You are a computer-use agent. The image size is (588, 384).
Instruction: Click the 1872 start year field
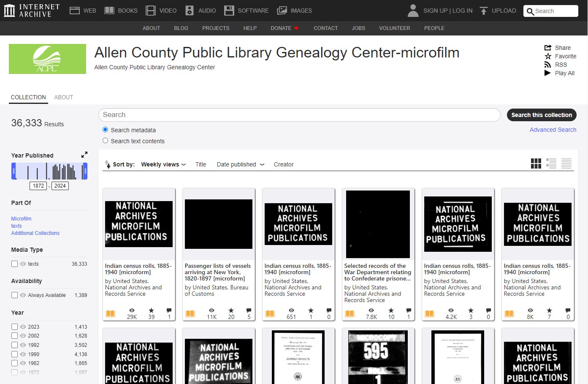click(x=38, y=186)
